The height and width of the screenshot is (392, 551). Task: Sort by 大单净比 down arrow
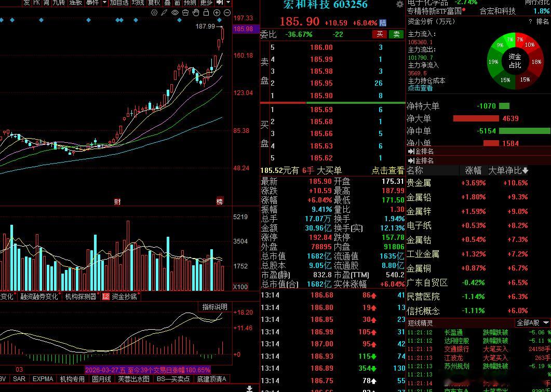(x=525, y=171)
